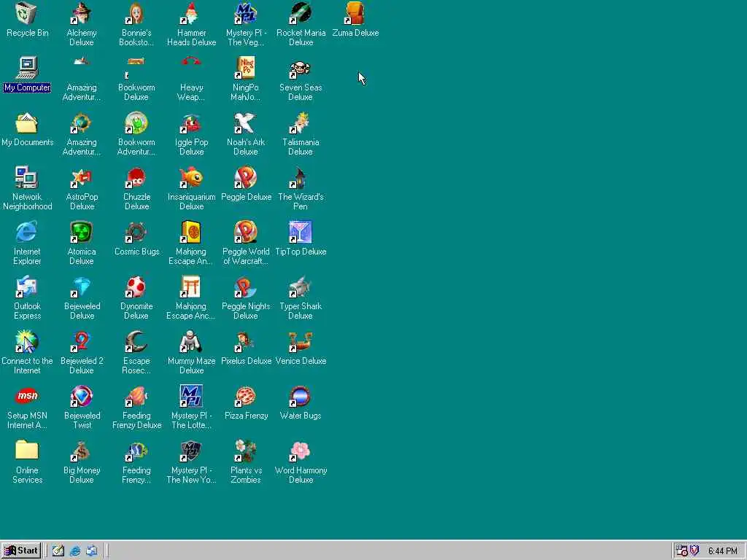Select the Alchemy Deluxe shortcut
The width and height of the screenshot is (747, 560).
click(x=82, y=13)
